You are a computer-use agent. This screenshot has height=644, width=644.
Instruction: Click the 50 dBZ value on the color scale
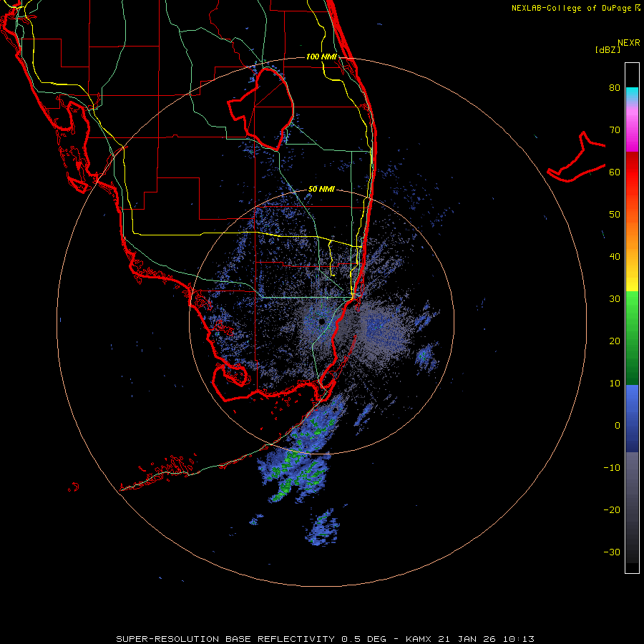[x=615, y=215]
